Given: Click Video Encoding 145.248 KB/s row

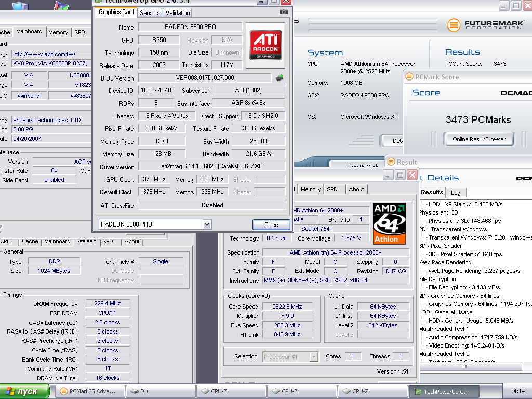Looking at the screenshot, I should 467,345.
